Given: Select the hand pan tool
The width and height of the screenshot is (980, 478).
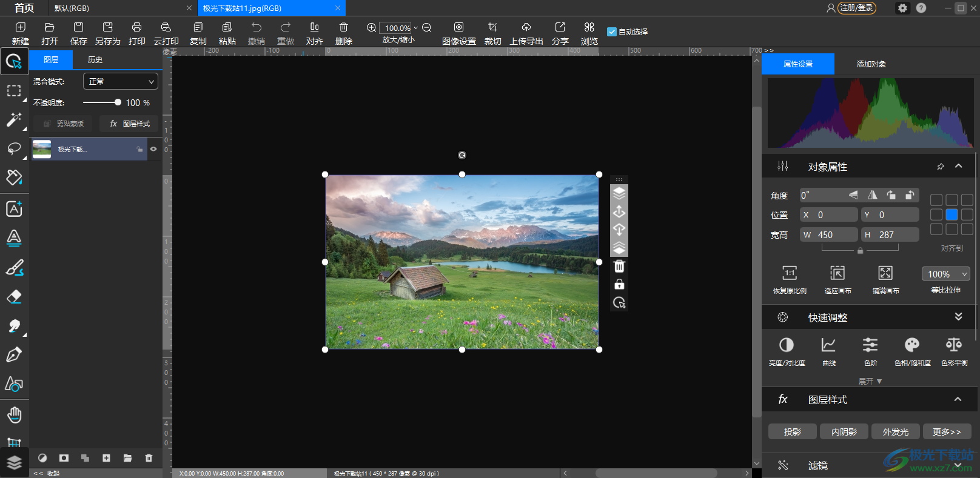Looking at the screenshot, I should point(14,414).
